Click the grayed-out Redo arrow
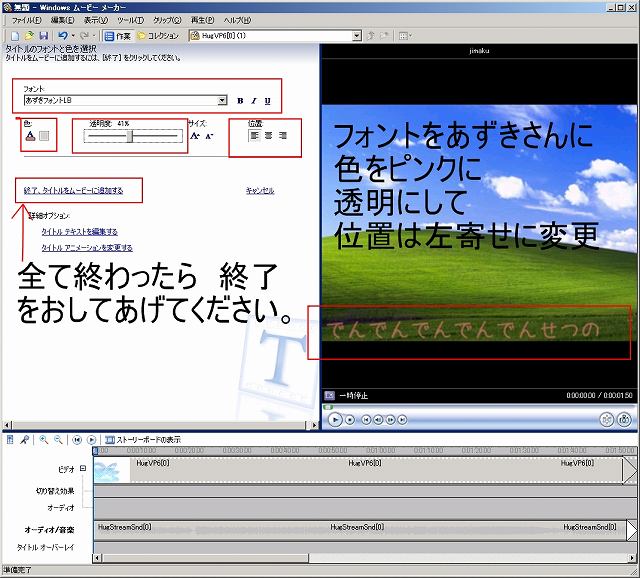This screenshot has width=640, height=578. 84,36
